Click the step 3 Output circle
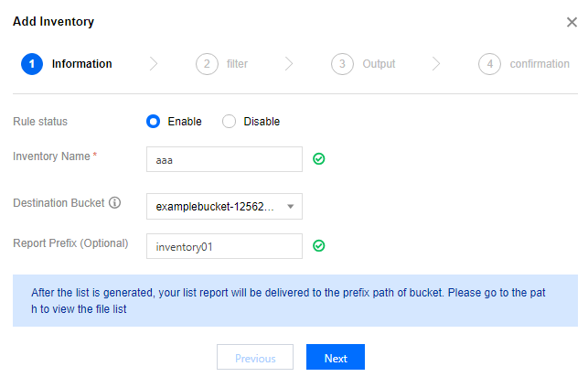This screenshot has height=377, width=588. (342, 64)
